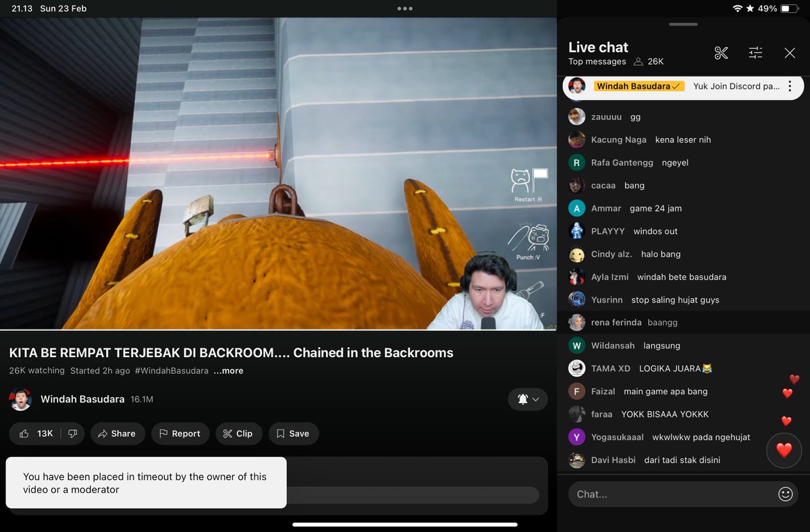
Task: Open avatar of user Ammar
Action: [x=576, y=209]
